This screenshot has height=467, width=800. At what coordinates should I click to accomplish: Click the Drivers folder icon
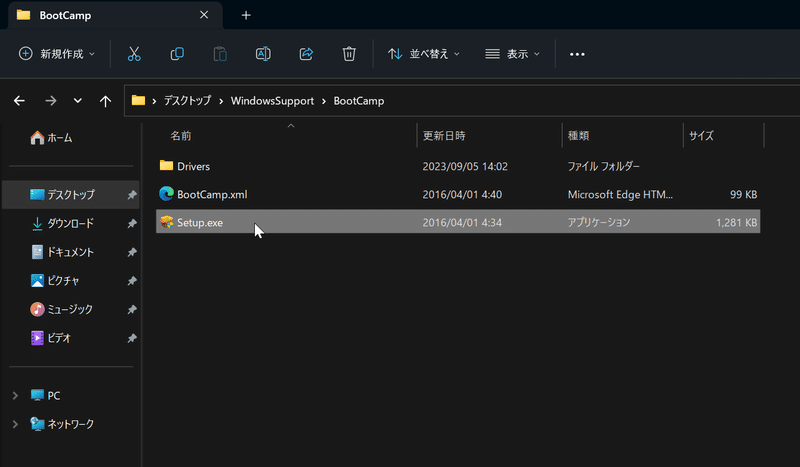coord(166,165)
